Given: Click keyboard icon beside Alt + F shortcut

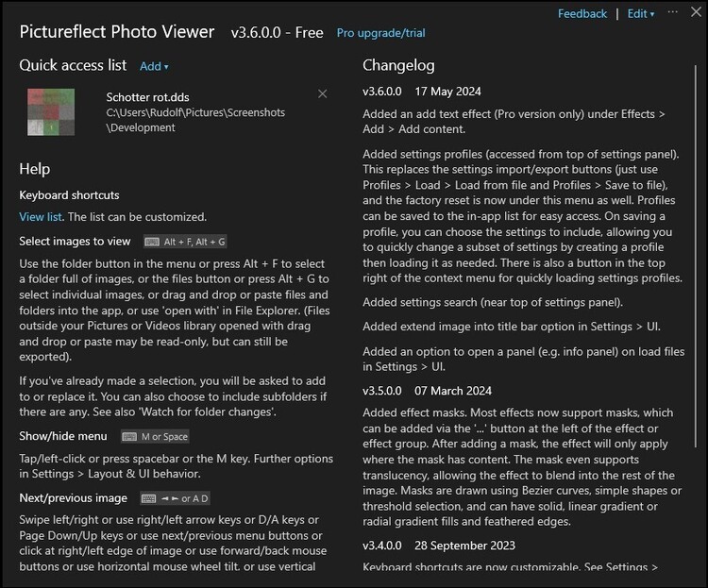Looking at the screenshot, I should [155, 242].
